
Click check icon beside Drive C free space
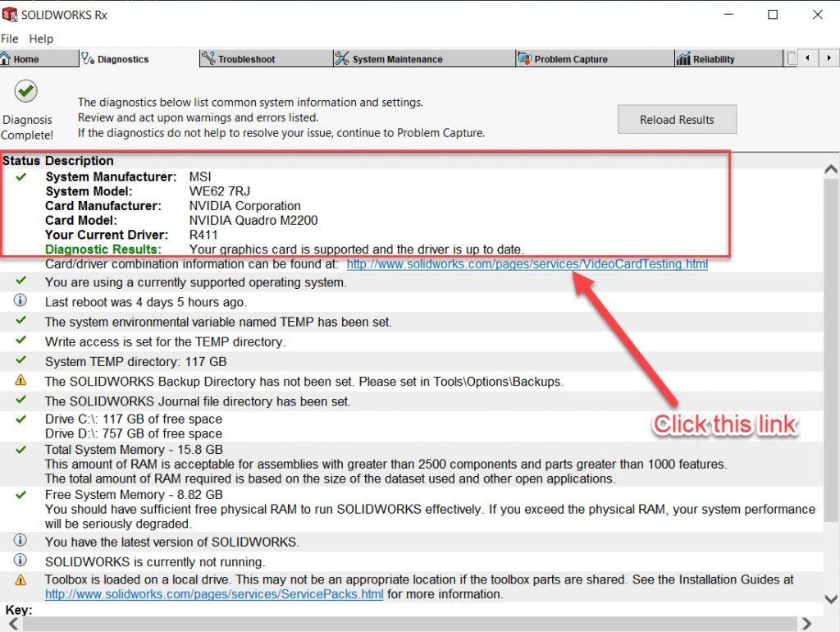click(x=21, y=419)
